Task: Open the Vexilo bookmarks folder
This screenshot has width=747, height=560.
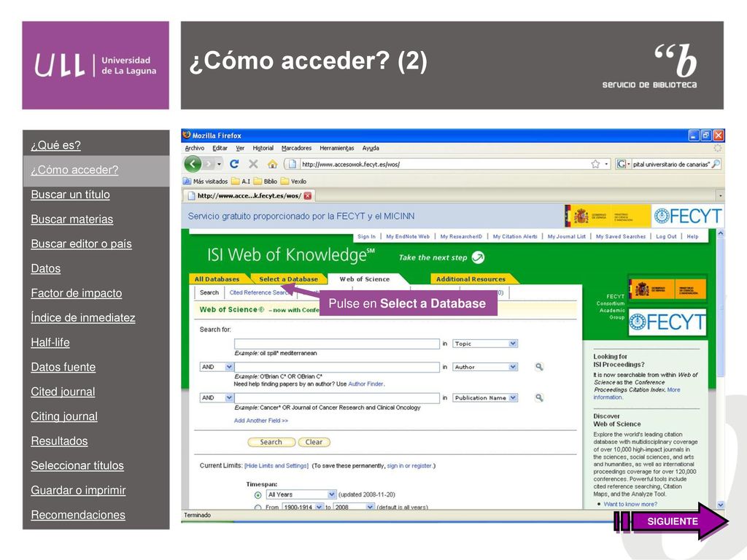Action: tap(293, 181)
